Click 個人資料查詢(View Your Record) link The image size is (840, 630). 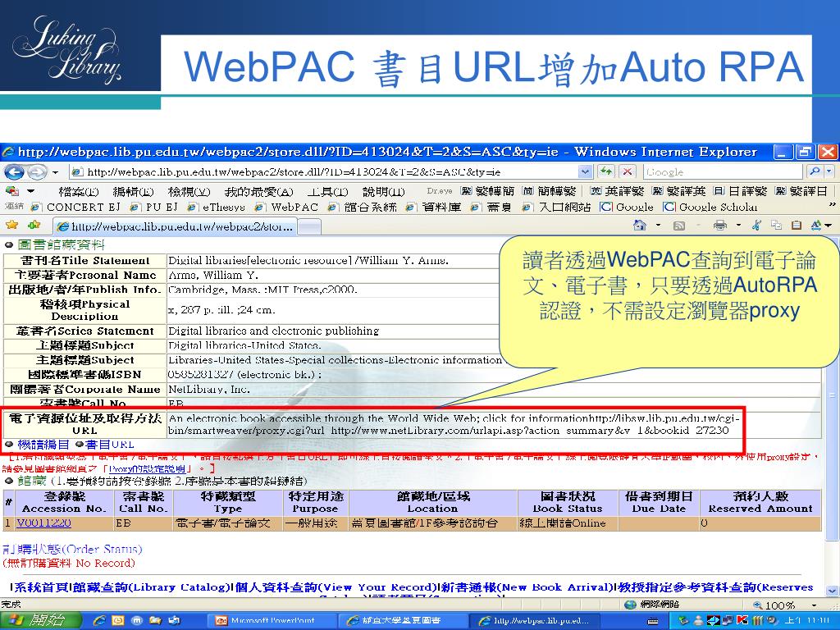coord(336,587)
